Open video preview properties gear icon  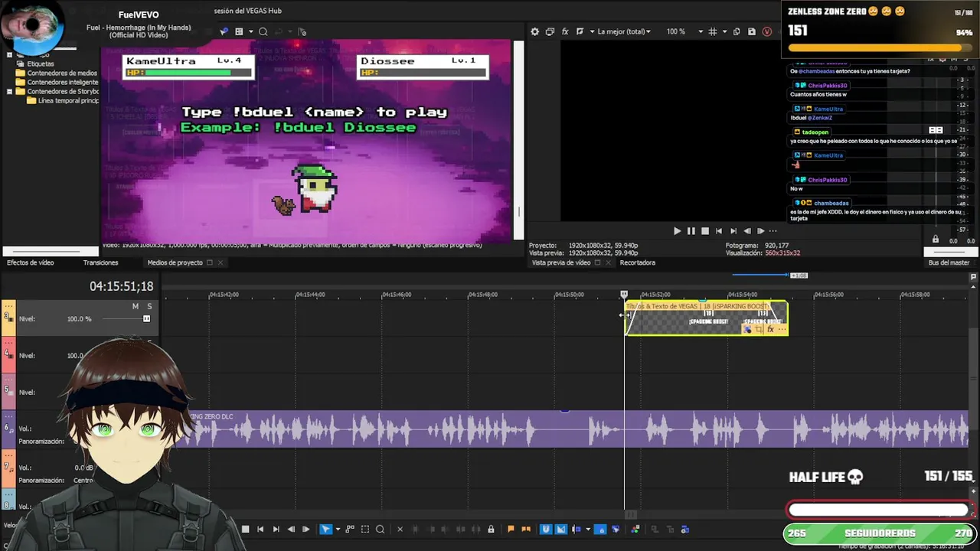535,31
